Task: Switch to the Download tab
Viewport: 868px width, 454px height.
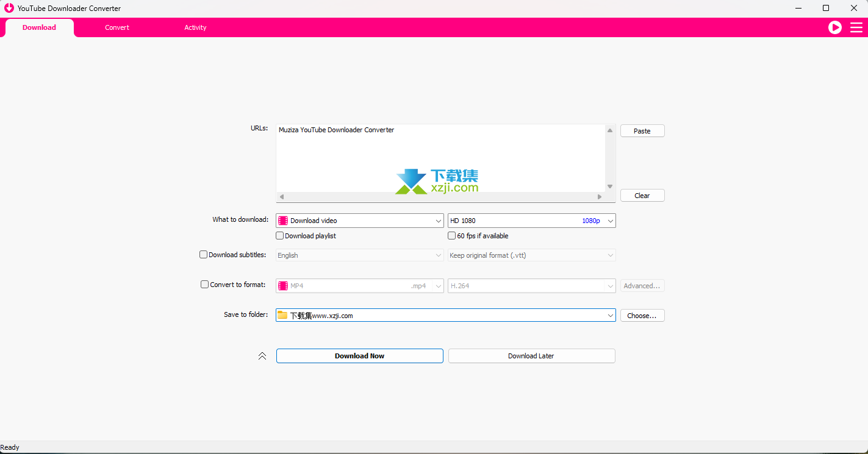Action: (x=39, y=27)
